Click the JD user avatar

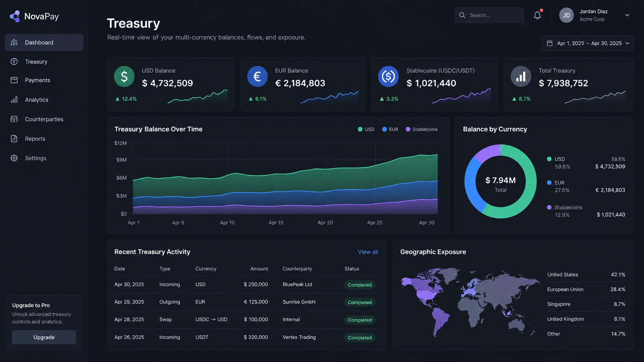pyautogui.click(x=566, y=15)
